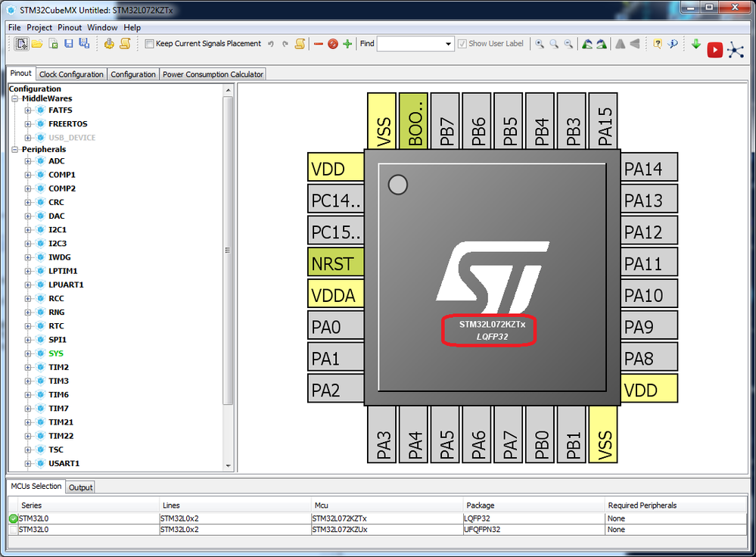Expand the ADC peripheral node
This screenshot has width=756, height=557.
(x=28, y=161)
